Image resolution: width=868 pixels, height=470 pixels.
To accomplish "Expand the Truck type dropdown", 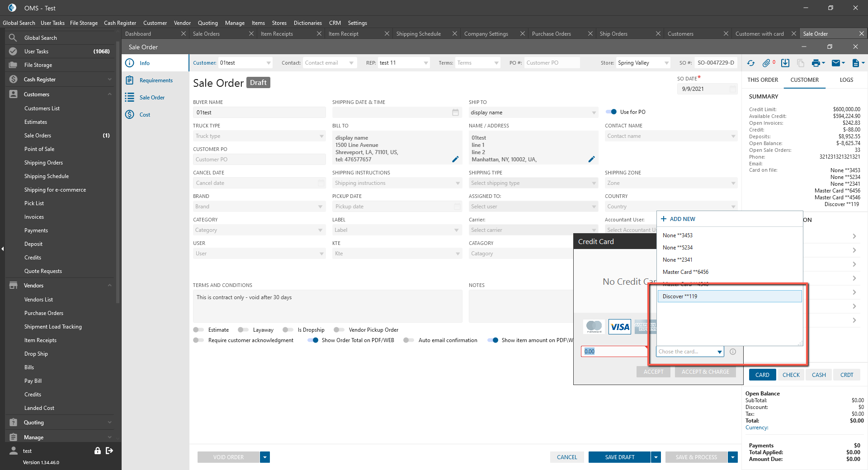I will (x=321, y=136).
